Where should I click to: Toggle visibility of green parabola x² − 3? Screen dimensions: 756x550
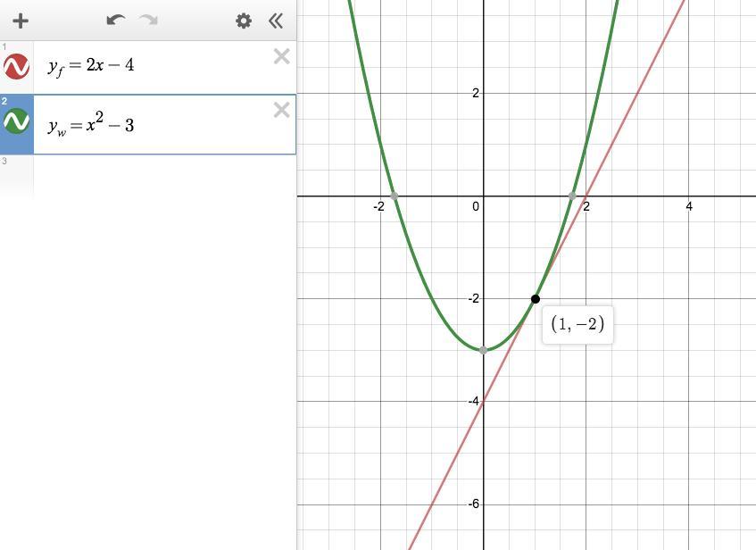(x=16, y=121)
